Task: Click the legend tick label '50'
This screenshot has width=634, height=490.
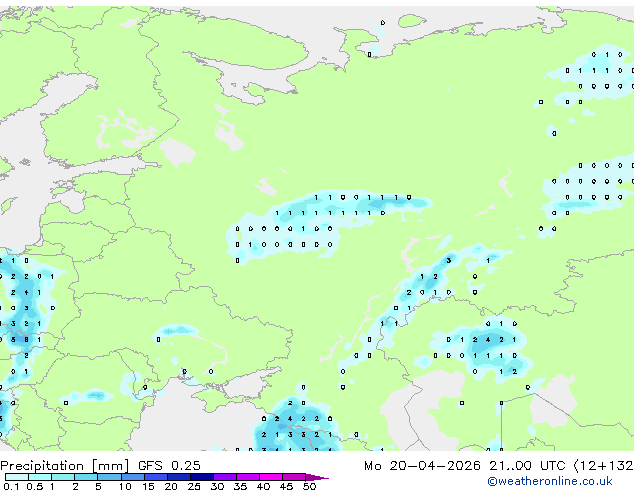Action: [x=310, y=486]
